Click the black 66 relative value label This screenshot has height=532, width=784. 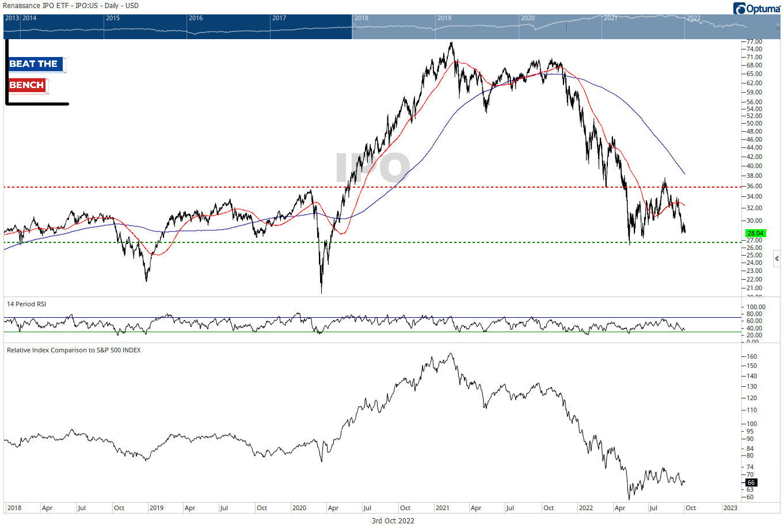[x=751, y=482]
